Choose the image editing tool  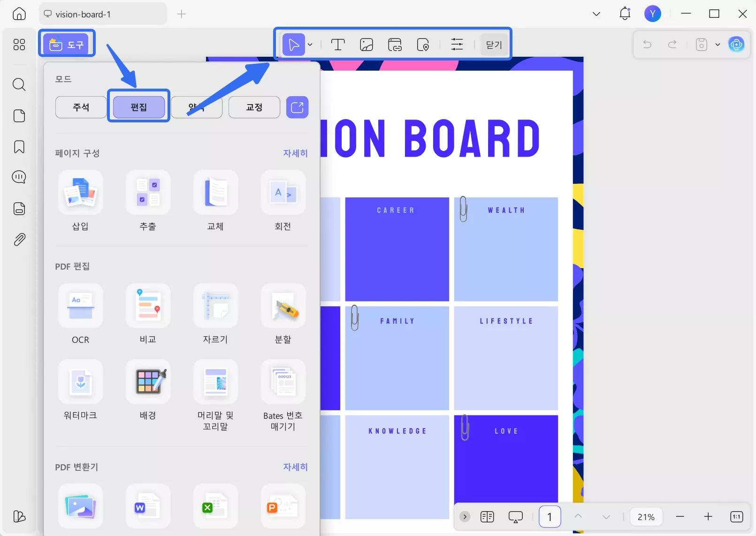pyautogui.click(x=367, y=45)
